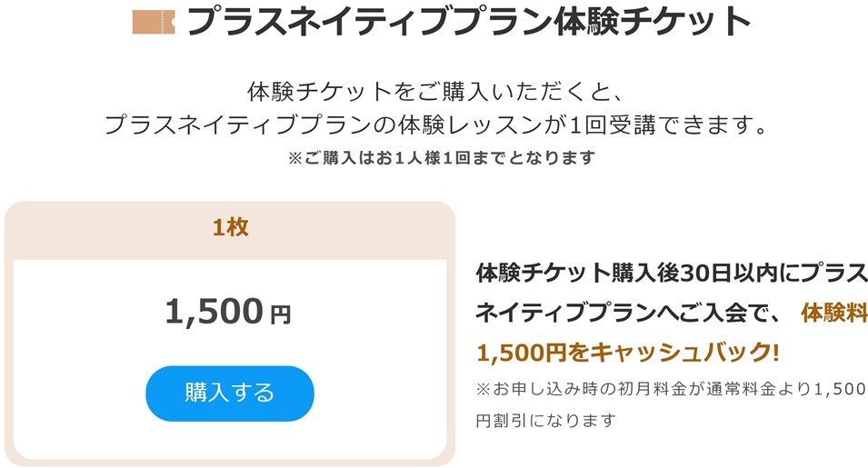The image size is (868, 468).
Task: Click the beige header band of ticket card
Action: tap(230, 230)
